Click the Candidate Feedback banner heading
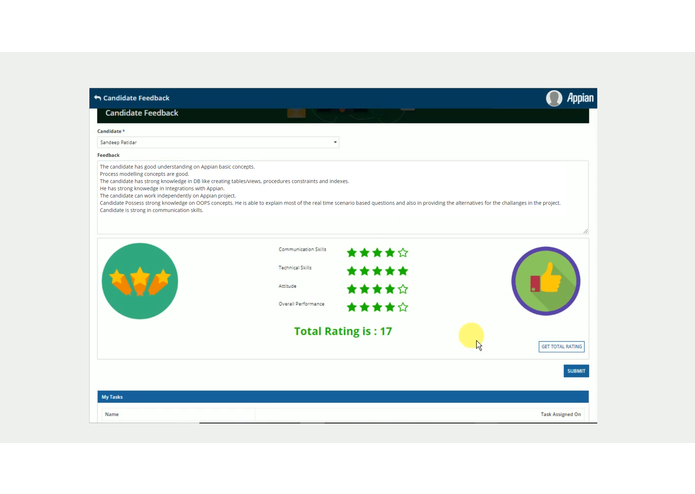The width and height of the screenshot is (695, 494). (x=142, y=113)
